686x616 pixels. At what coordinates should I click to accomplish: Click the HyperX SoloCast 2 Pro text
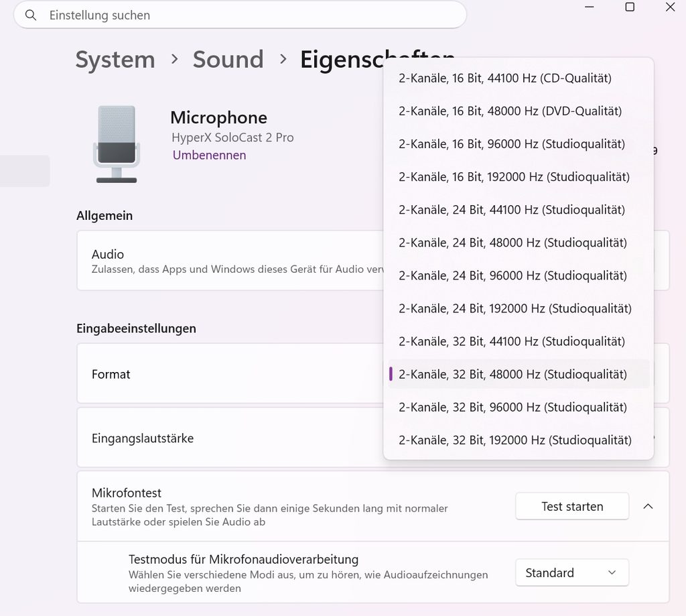pos(232,137)
